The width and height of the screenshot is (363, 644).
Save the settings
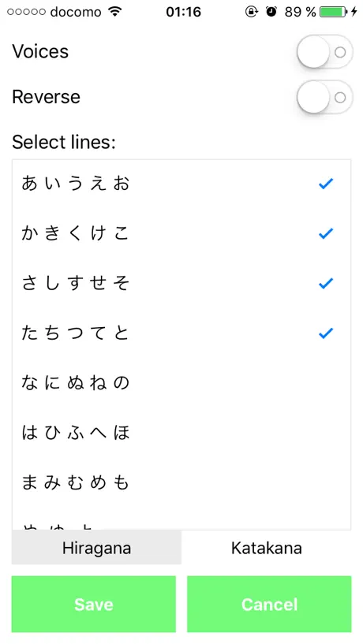(x=94, y=604)
